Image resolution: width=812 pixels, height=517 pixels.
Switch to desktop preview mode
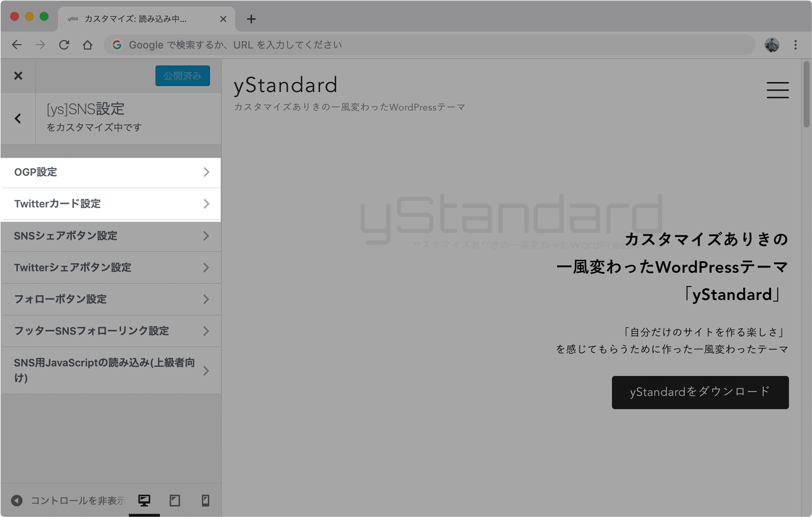pos(144,501)
